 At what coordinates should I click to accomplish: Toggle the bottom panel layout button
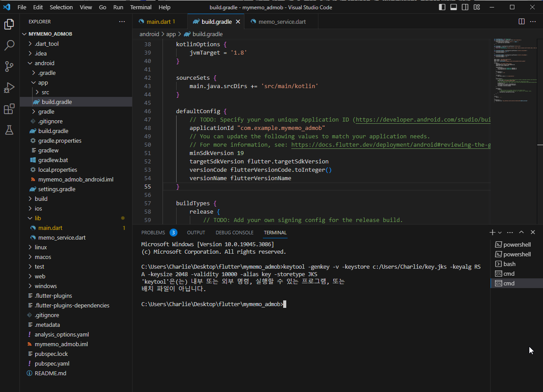[x=454, y=7]
